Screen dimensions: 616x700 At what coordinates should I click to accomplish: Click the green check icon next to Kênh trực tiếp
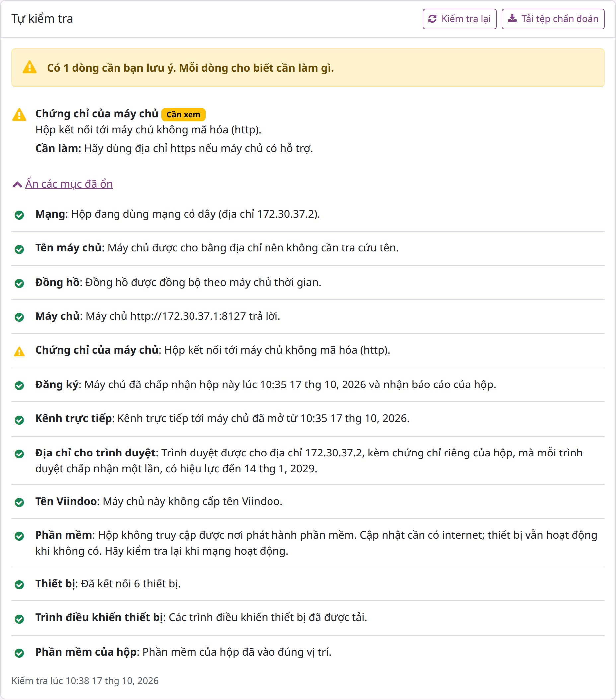[x=19, y=420]
